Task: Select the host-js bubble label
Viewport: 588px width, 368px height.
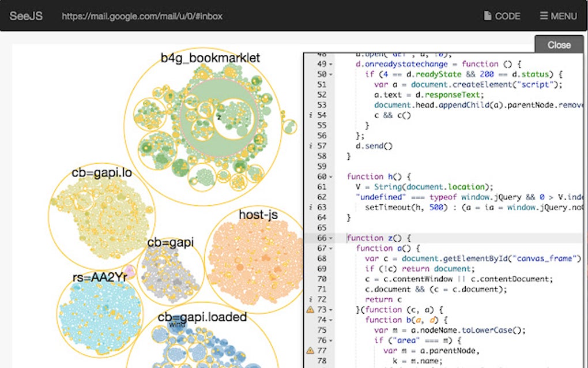Action: click(x=258, y=215)
